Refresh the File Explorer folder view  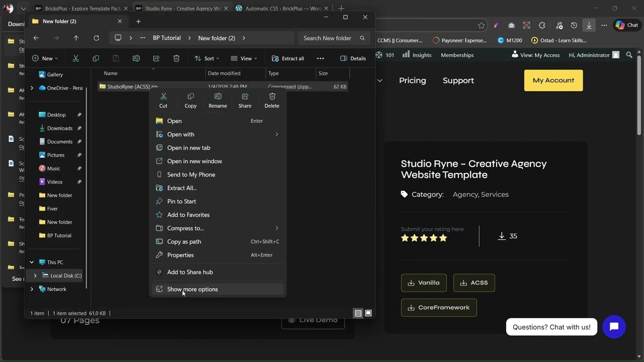point(96,38)
